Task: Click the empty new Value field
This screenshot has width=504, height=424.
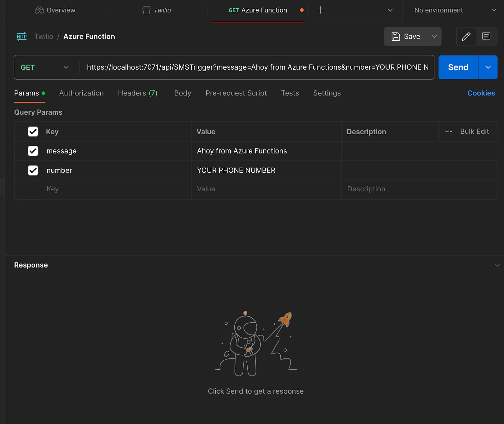Action: point(266,189)
